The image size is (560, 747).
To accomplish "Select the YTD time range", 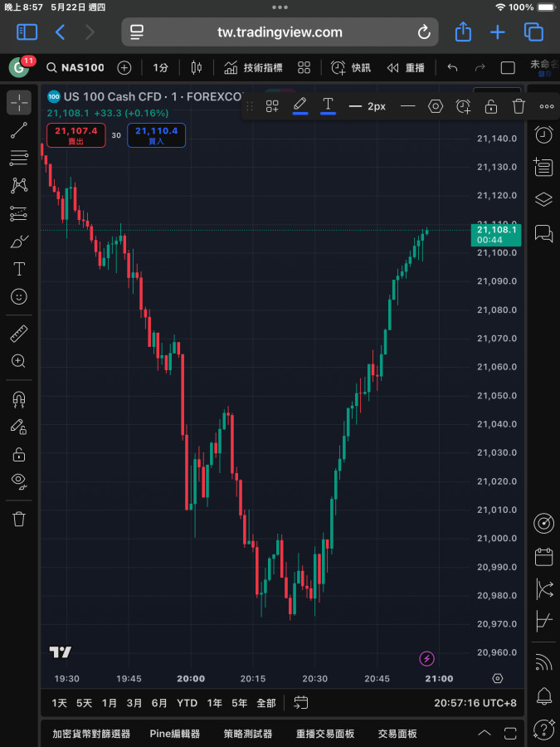I will coord(187,703).
